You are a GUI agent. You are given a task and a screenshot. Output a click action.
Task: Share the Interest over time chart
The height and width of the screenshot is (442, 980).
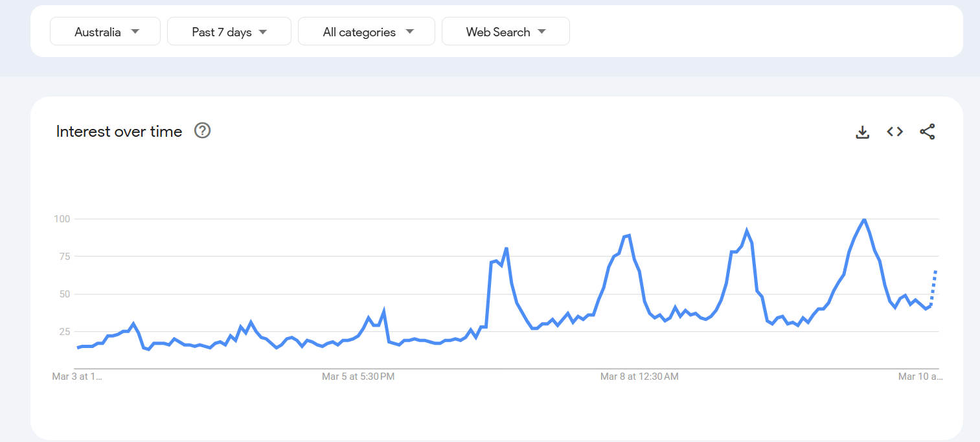(928, 132)
